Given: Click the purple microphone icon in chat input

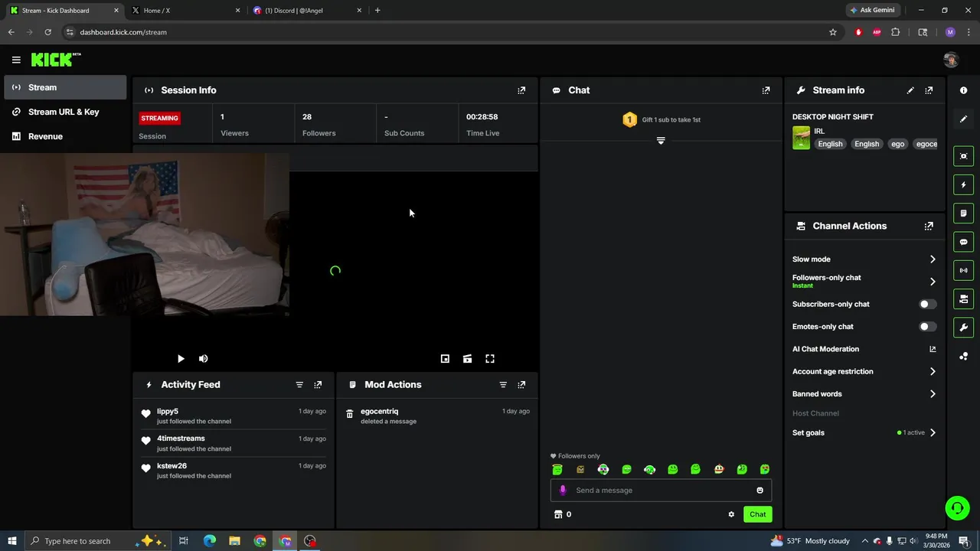Looking at the screenshot, I should [x=563, y=491].
